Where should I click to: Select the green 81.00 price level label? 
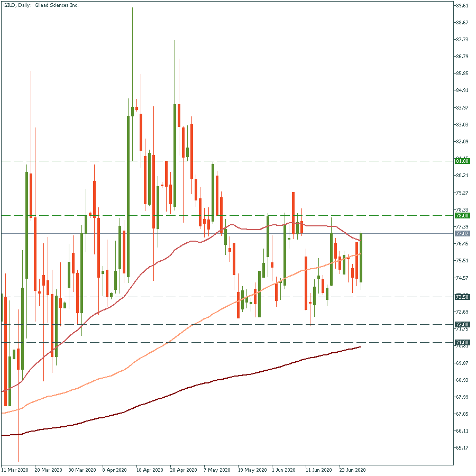[x=462, y=161]
